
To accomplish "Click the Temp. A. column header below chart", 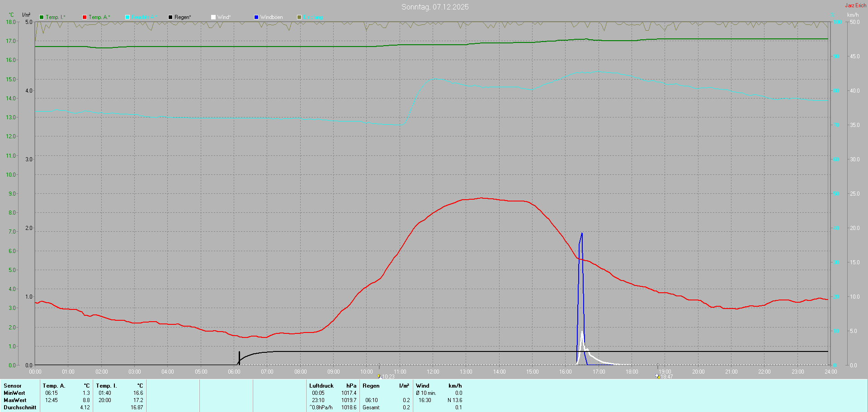I will pyautogui.click(x=54, y=386).
